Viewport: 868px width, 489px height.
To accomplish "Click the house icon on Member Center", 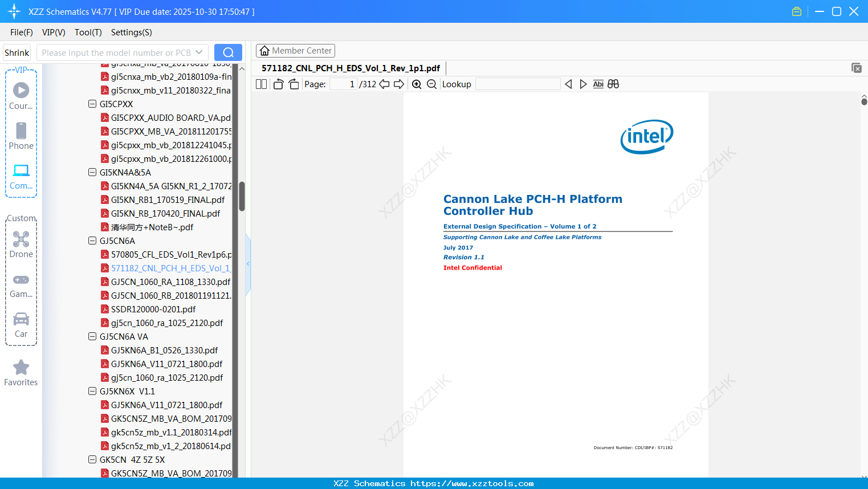I will coord(264,51).
